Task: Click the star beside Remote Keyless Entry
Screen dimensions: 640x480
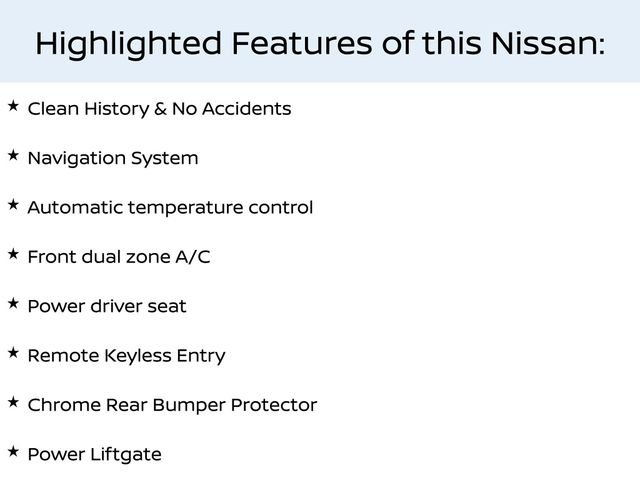Action: coord(13,353)
